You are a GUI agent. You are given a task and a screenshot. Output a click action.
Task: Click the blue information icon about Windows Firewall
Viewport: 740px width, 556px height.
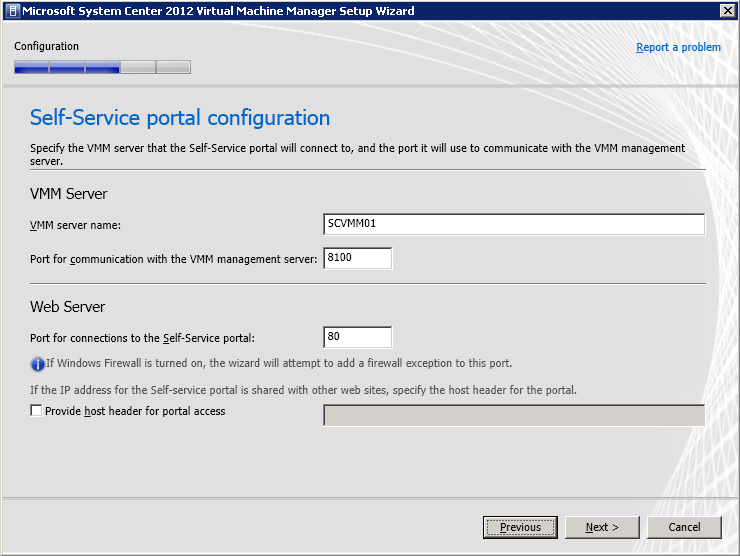coord(38,363)
